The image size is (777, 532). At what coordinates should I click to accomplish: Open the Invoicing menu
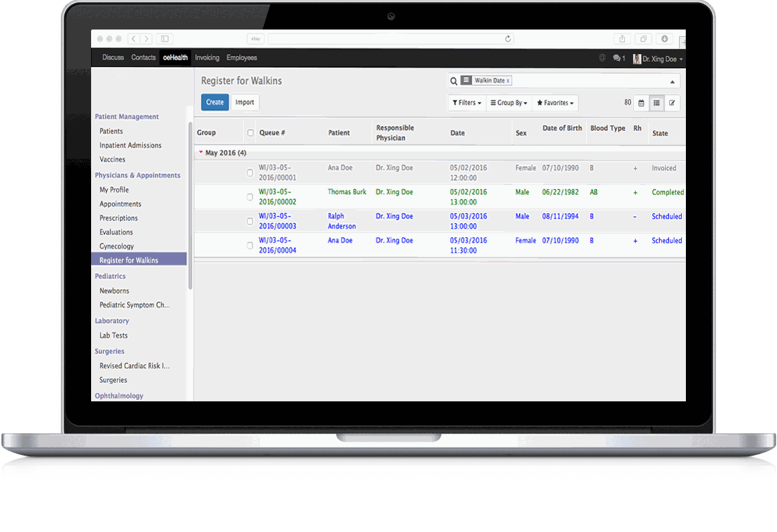pos(207,58)
